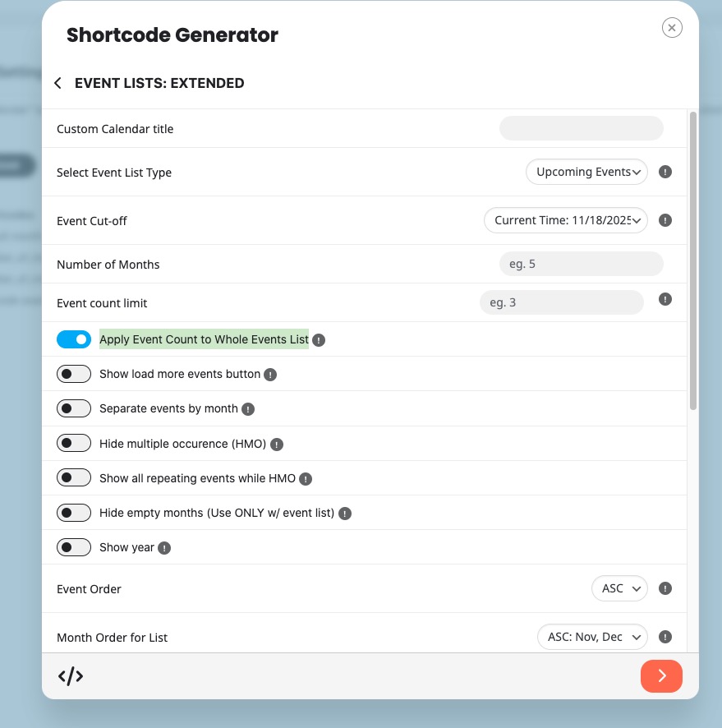Click info icon next to Show year
This screenshot has height=728, width=722.
tap(164, 548)
